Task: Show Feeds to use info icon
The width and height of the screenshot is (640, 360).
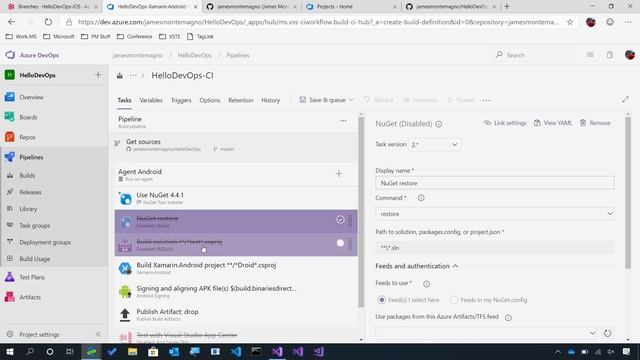Action: tap(427, 284)
